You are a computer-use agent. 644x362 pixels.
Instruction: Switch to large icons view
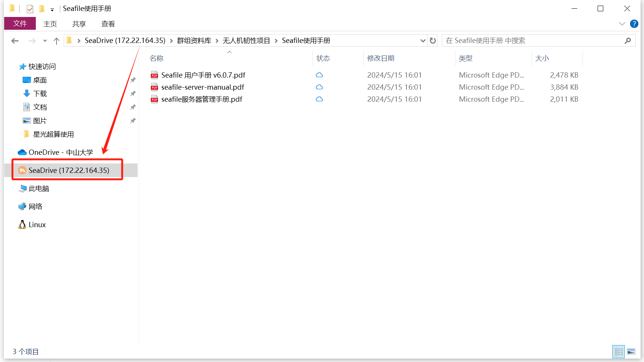click(631, 351)
